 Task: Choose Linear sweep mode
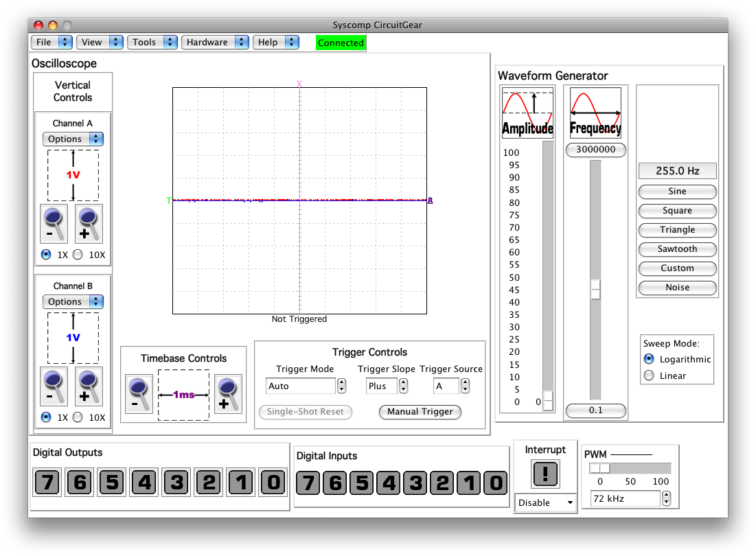point(649,375)
